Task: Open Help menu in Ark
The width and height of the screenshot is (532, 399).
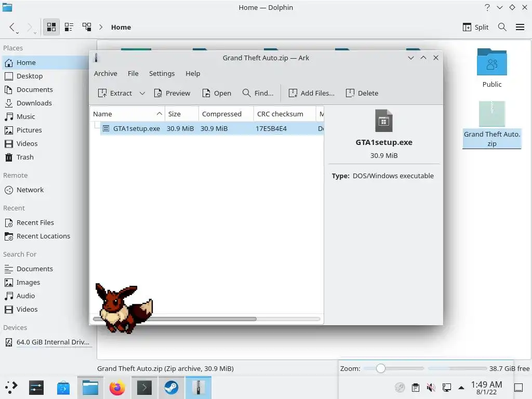Action: tap(193, 74)
